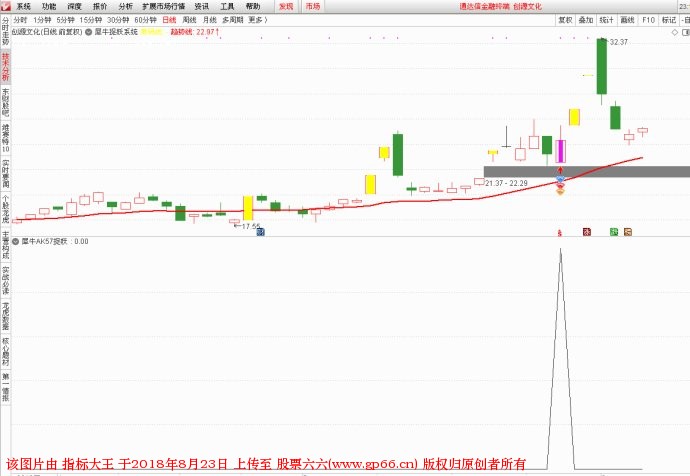Click the diamond icon above the chart
This screenshot has height=476, width=690.
pyautogui.click(x=675, y=33)
